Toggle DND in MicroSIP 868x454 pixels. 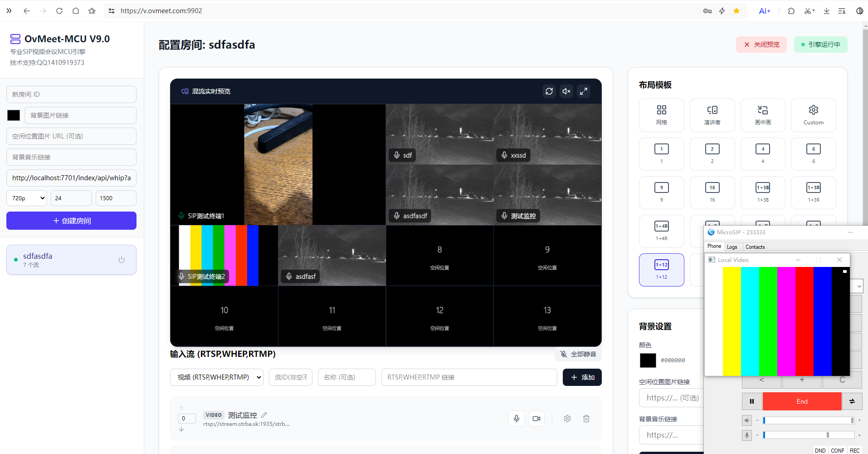pos(820,450)
